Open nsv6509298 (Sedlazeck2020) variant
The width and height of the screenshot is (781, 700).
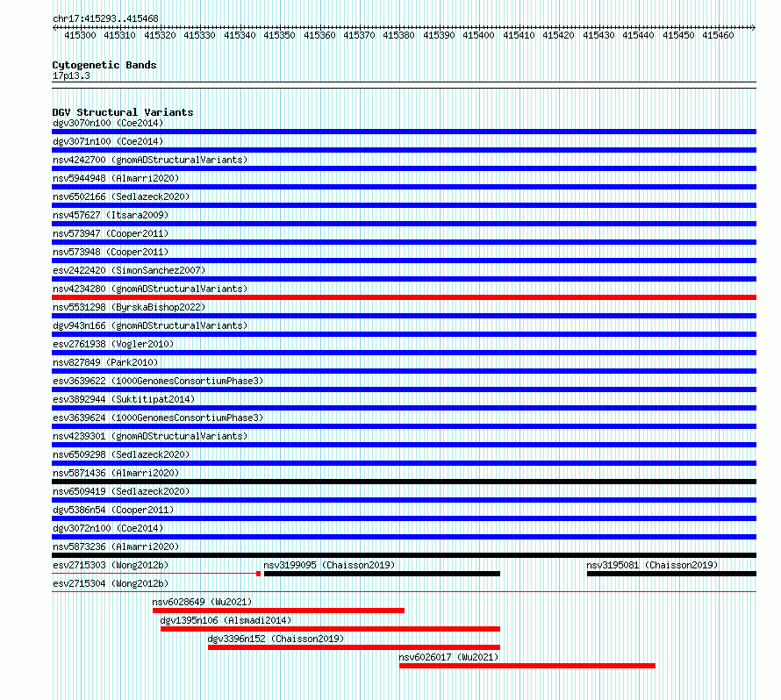[x=121, y=454]
